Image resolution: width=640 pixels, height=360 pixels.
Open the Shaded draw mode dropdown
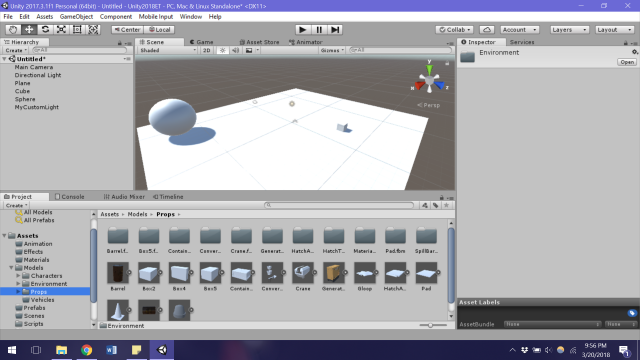point(167,50)
